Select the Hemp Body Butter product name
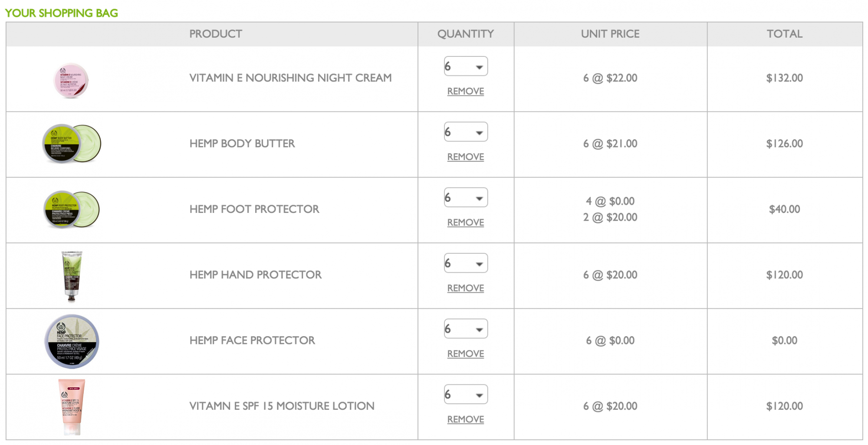 [x=242, y=144]
